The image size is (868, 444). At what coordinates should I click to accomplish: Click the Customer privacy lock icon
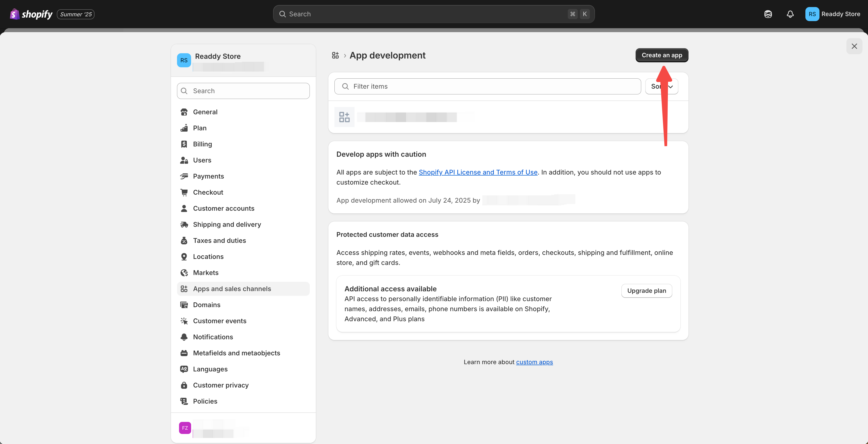(184, 385)
